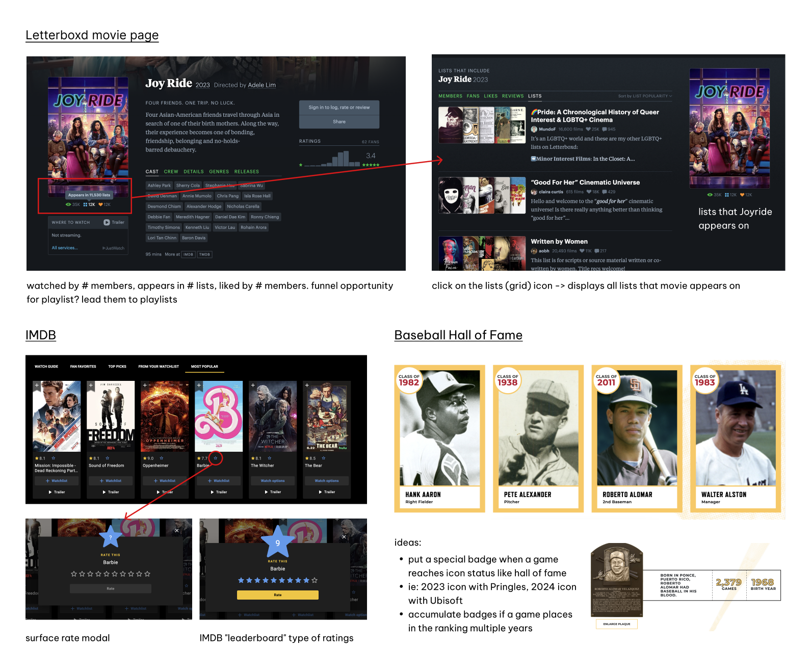Open director Adele Lim's link
The height and width of the screenshot is (672, 811).
click(262, 85)
